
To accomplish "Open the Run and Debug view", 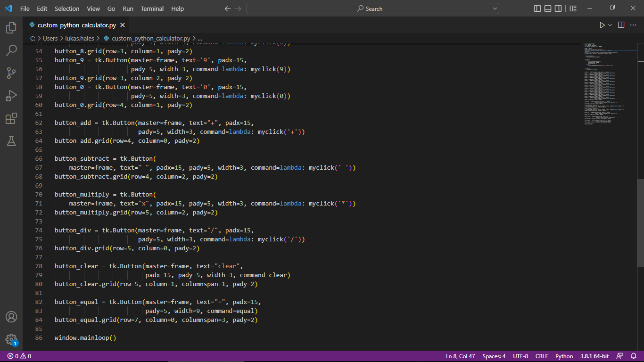I will pyautogui.click(x=11, y=96).
